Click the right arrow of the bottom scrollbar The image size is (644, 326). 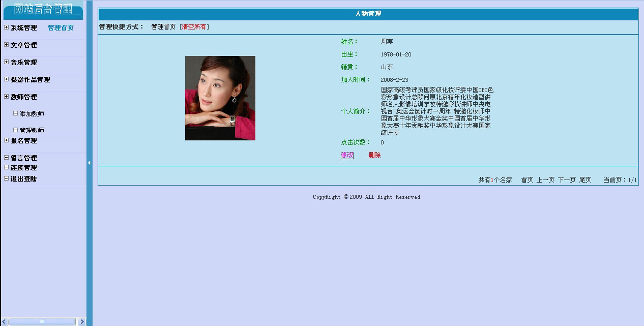(81, 321)
